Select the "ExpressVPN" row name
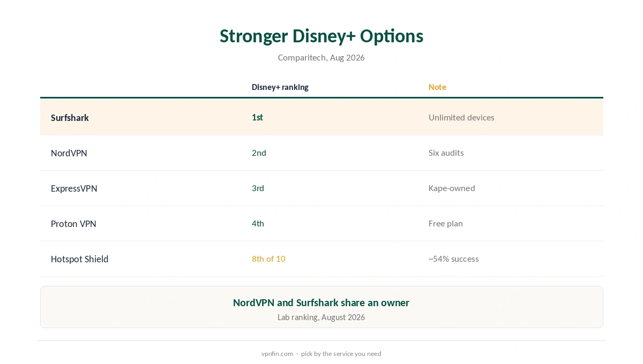The image size is (643, 364). tap(74, 188)
